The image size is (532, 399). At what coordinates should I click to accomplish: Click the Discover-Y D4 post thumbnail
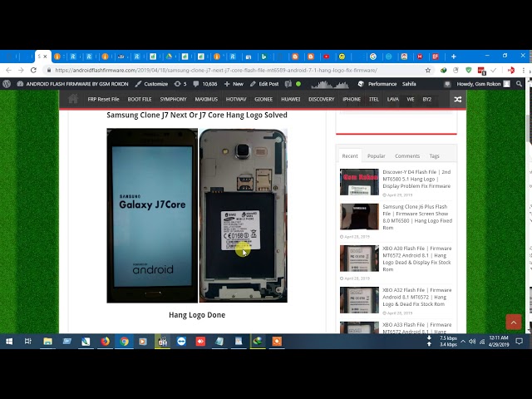tap(359, 182)
